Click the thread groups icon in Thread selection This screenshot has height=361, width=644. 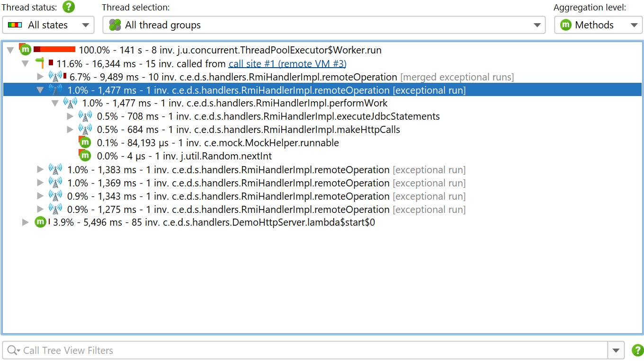(115, 25)
